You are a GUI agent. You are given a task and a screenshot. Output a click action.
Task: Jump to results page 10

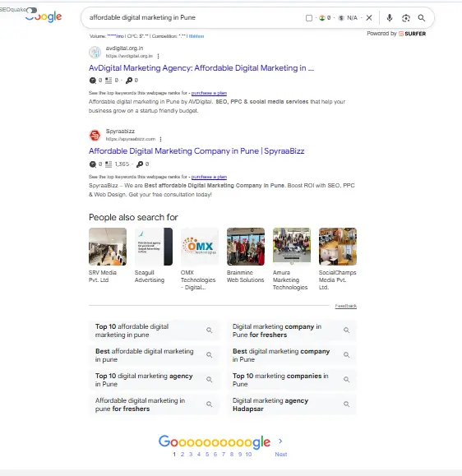(248, 454)
